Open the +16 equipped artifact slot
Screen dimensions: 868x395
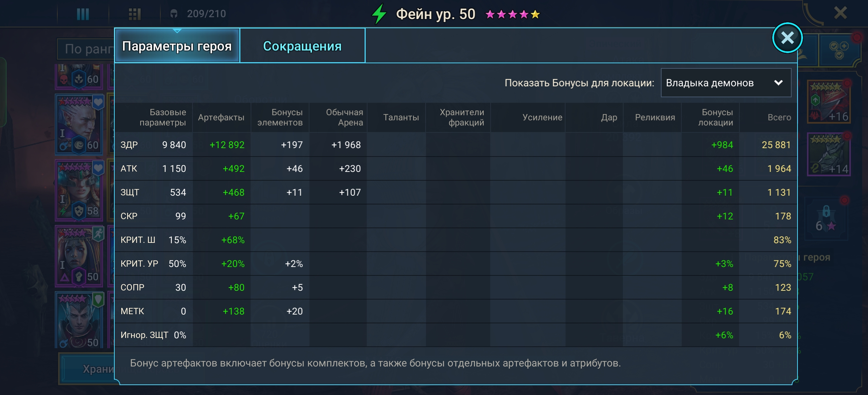[x=829, y=102]
